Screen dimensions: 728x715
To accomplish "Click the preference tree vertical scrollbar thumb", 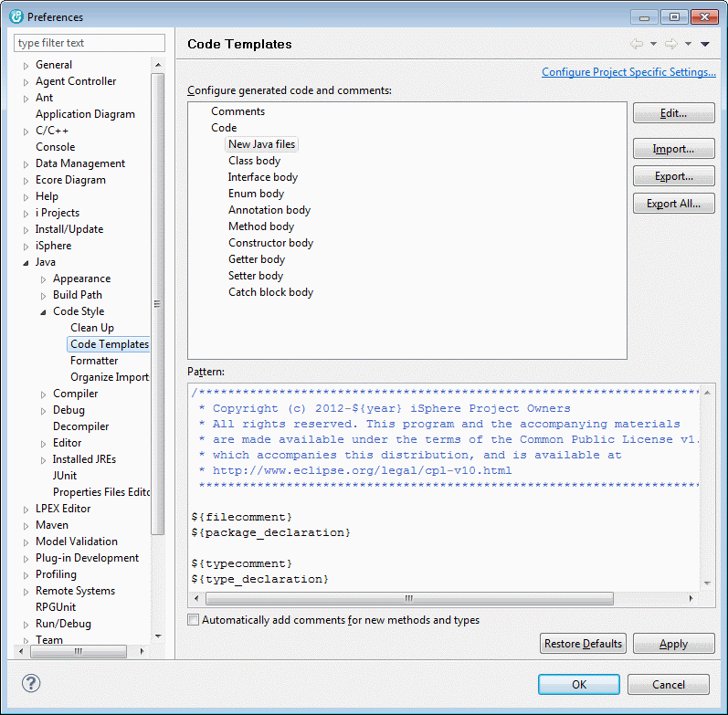I will 157,304.
